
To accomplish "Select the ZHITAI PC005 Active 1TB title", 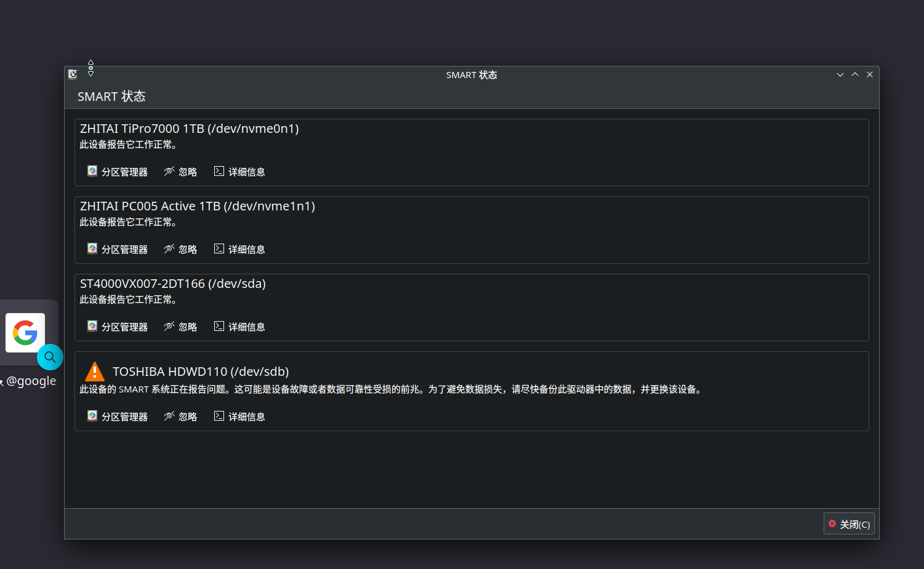I will click(x=198, y=206).
